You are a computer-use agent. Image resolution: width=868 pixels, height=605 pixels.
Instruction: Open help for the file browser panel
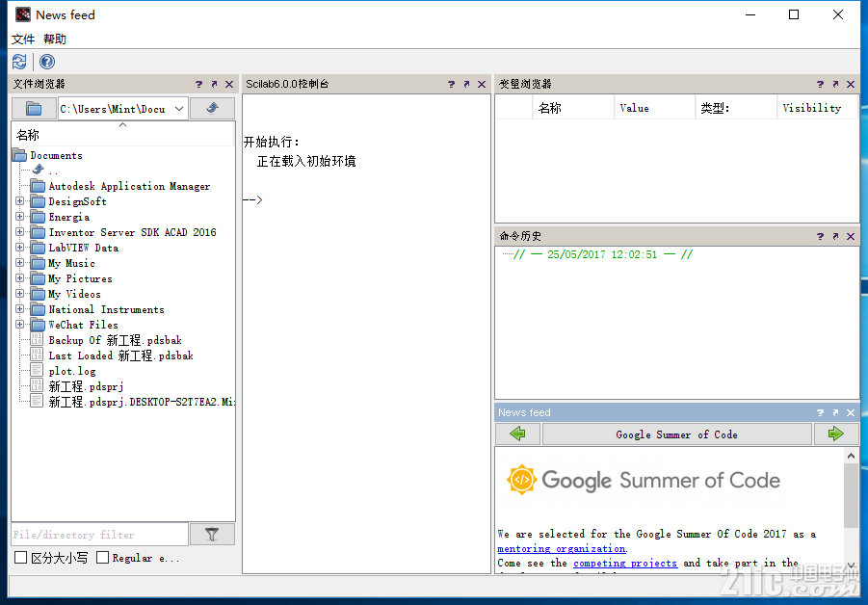point(198,84)
